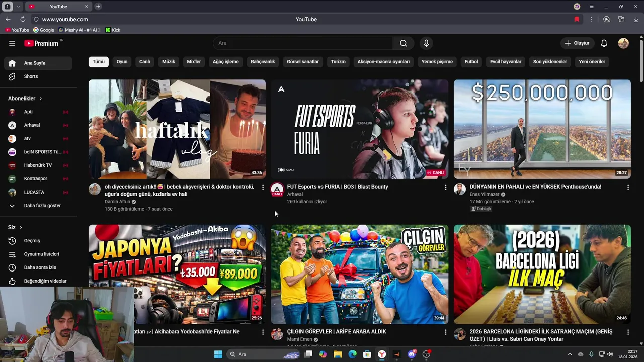
Task: Open the notifications bell
Action: tap(604, 43)
